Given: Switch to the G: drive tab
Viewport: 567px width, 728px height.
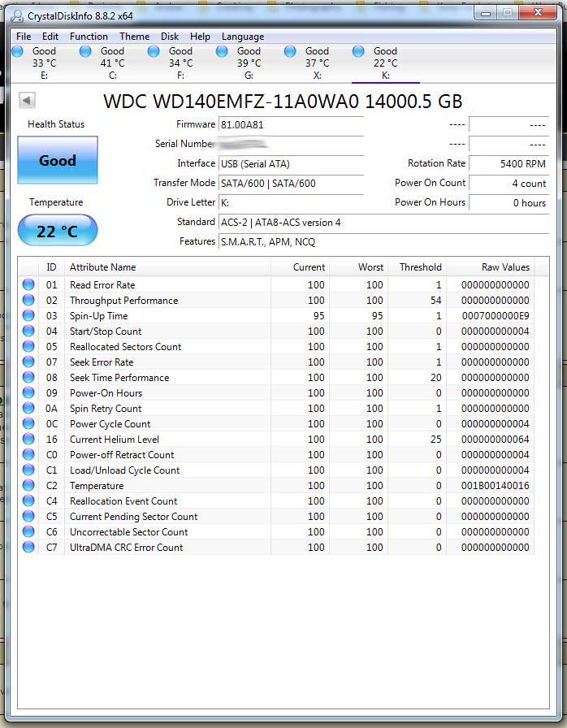Looking at the screenshot, I should tap(249, 63).
